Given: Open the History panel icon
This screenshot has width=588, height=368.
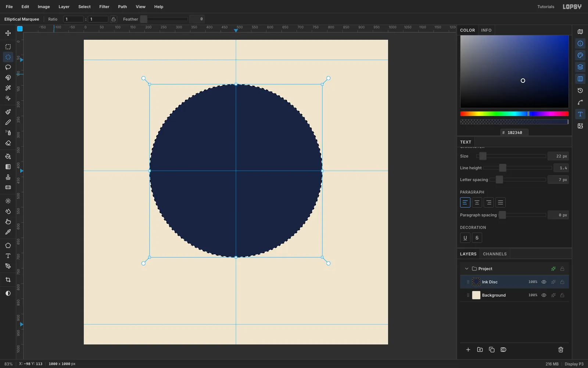Looking at the screenshot, I should point(580,91).
